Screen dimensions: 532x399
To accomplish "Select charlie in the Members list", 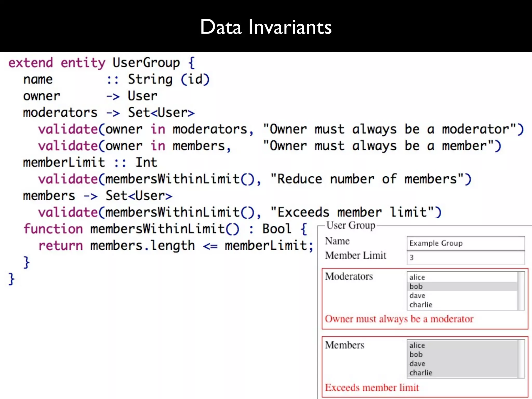I will pos(462,373).
